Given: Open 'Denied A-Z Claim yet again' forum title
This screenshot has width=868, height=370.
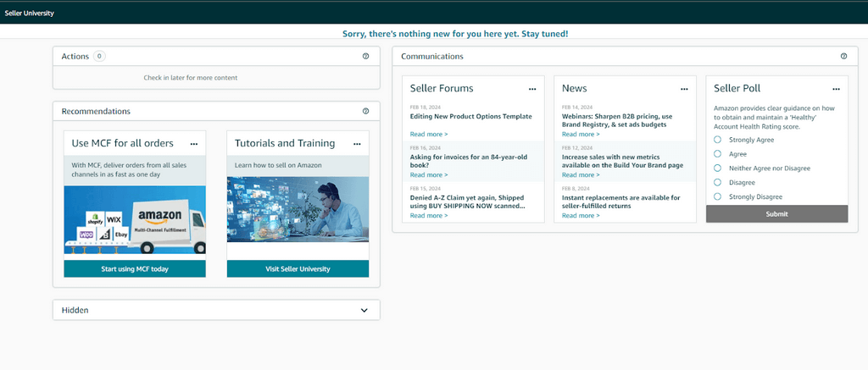Looking at the screenshot, I should pyautogui.click(x=468, y=202).
